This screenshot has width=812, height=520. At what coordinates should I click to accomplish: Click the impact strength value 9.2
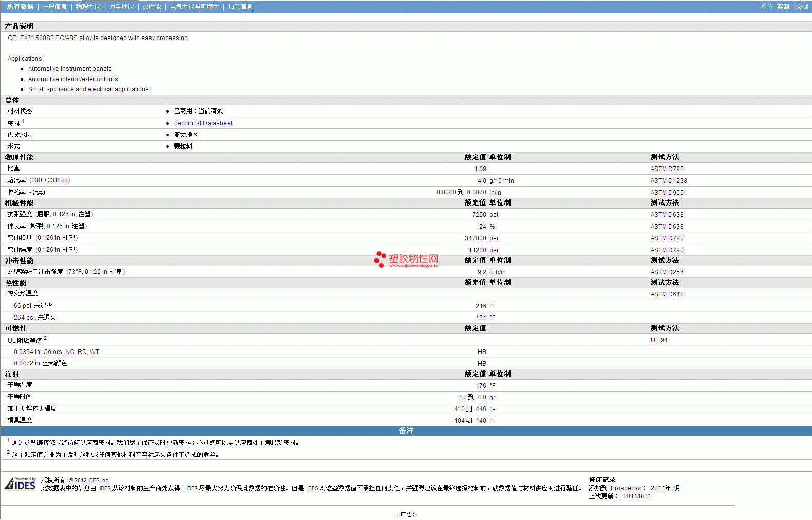pyautogui.click(x=482, y=272)
